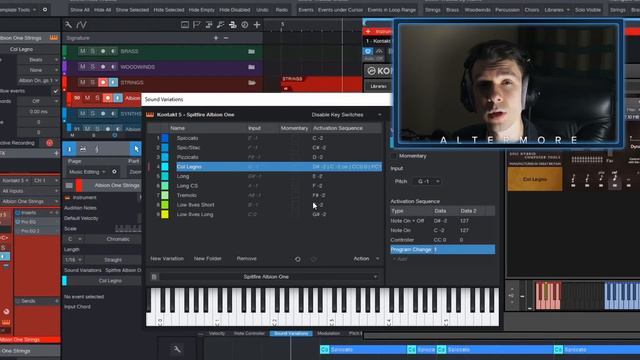640x360 pixels.
Task: Open the Spitfire Albion One preset dropdown
Action: coord(268,277)
